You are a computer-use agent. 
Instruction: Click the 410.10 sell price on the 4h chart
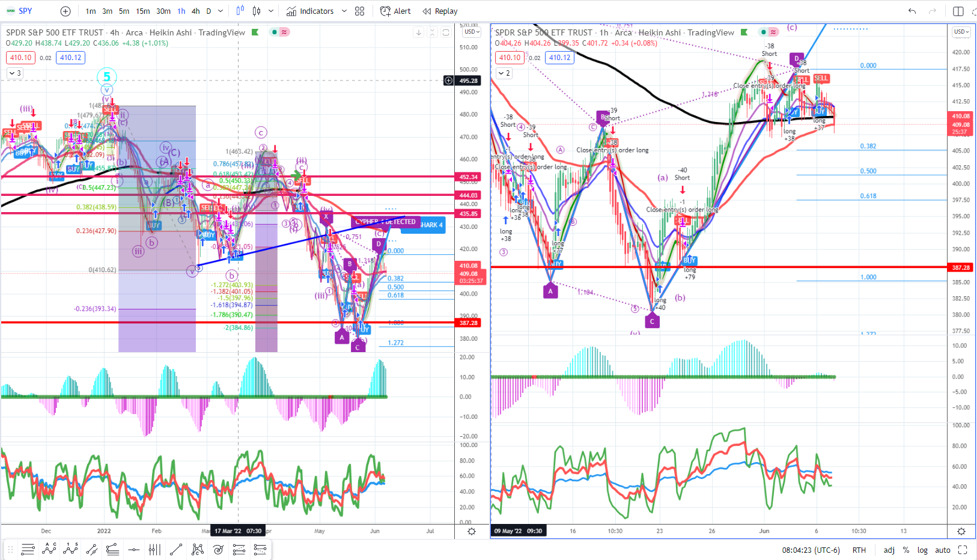(21, 58)
